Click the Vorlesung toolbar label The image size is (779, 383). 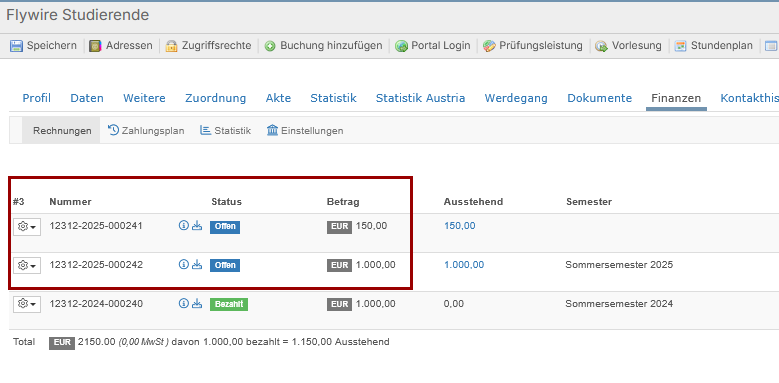pos(637,46)
